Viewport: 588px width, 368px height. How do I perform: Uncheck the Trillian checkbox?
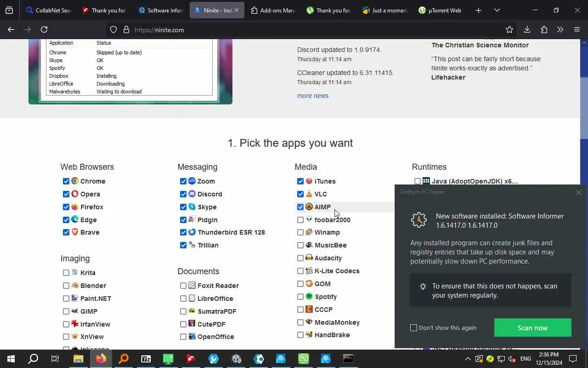tap(183, 245)
